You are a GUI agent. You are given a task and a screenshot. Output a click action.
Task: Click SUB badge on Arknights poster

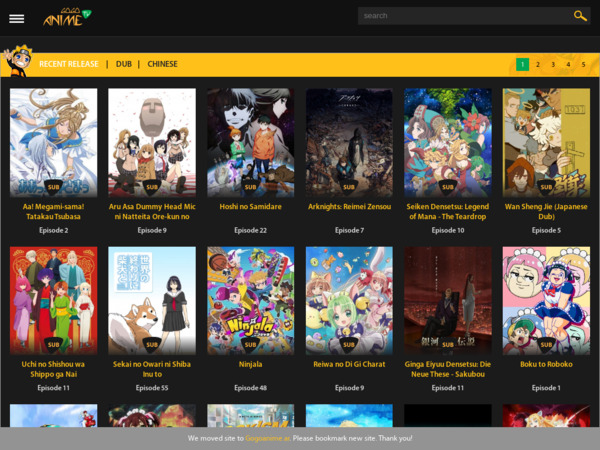point(349,187)
